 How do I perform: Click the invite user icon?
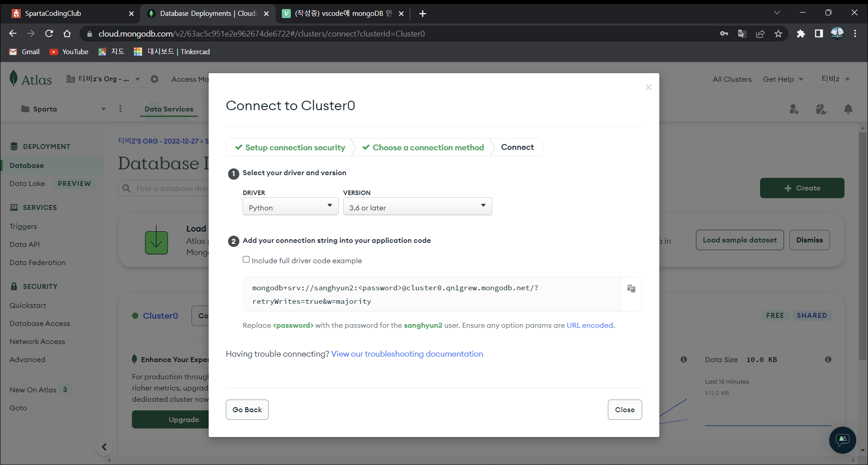[794, 109]
